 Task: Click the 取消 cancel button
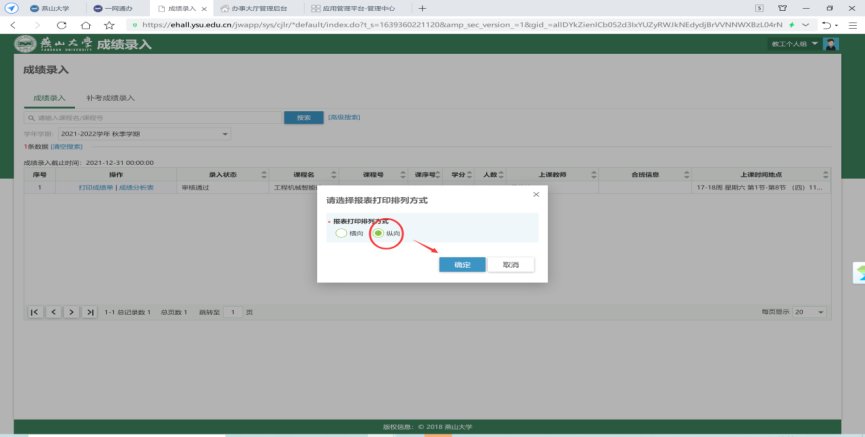pos(511,264)
